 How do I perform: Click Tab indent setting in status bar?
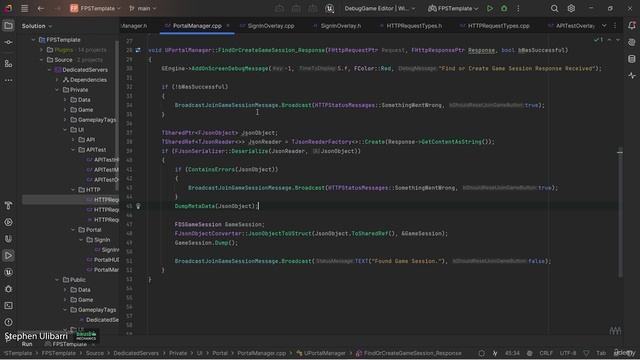point(601,353)
